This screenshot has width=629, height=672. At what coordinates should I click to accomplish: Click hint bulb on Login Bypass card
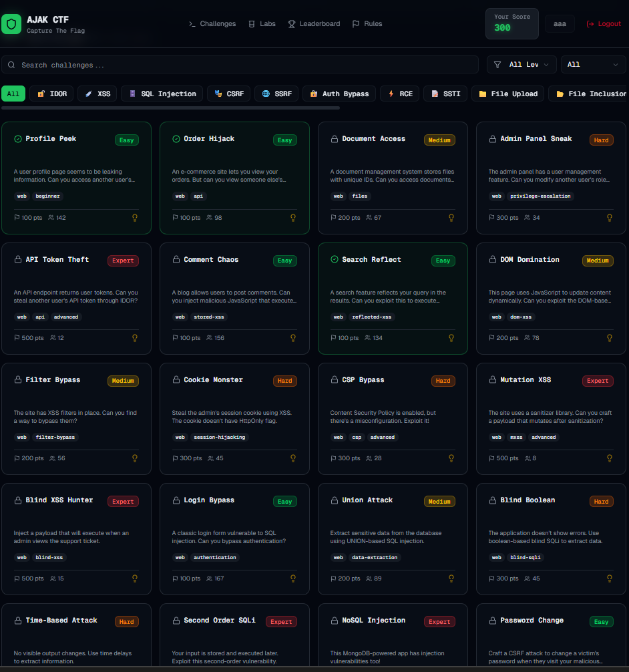click(293, 578)
